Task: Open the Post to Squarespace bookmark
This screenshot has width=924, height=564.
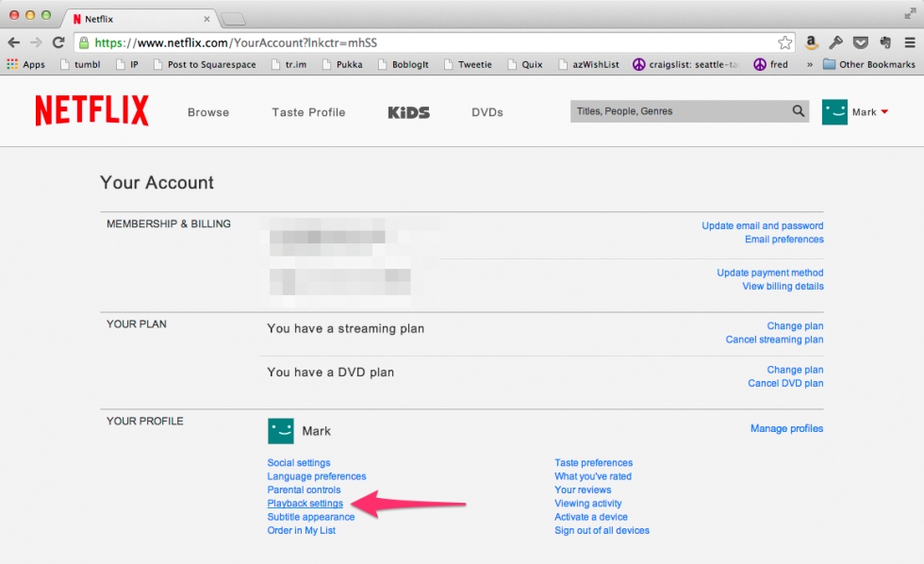Action: (x=205, y=64)
